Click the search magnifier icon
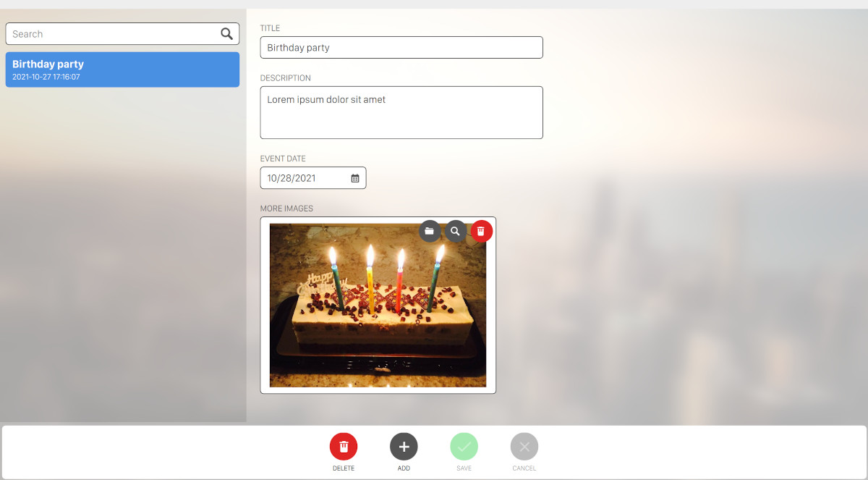 [x=226, y=34]
